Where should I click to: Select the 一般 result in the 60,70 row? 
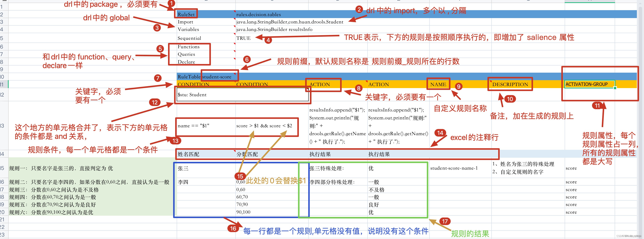(398, 197)
